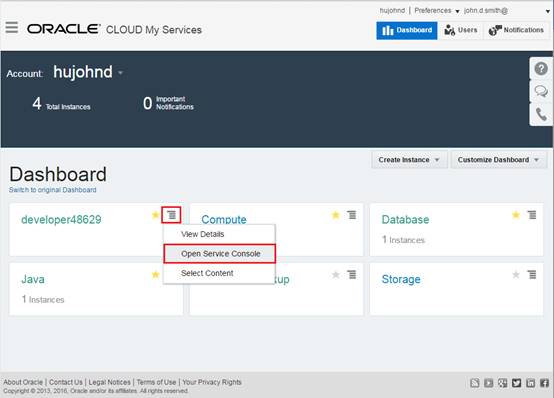Open the live chat bubble icon

[541, 91]
